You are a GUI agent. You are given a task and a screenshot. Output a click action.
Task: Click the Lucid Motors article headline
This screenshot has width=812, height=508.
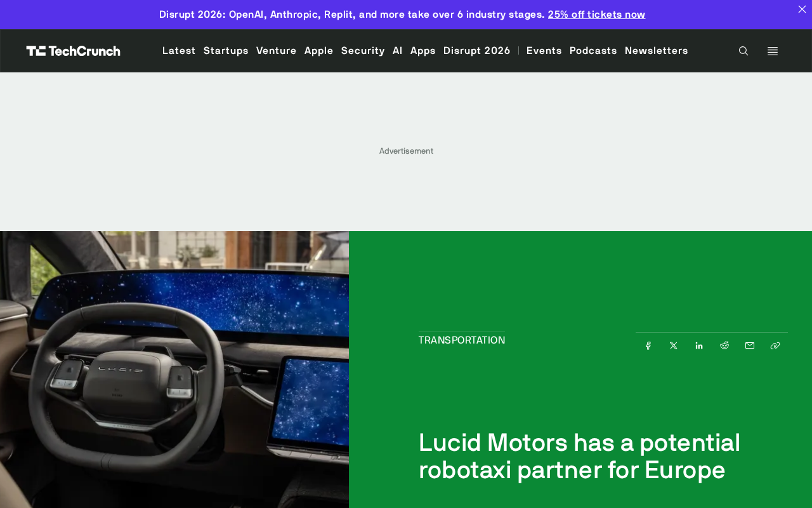579,456
